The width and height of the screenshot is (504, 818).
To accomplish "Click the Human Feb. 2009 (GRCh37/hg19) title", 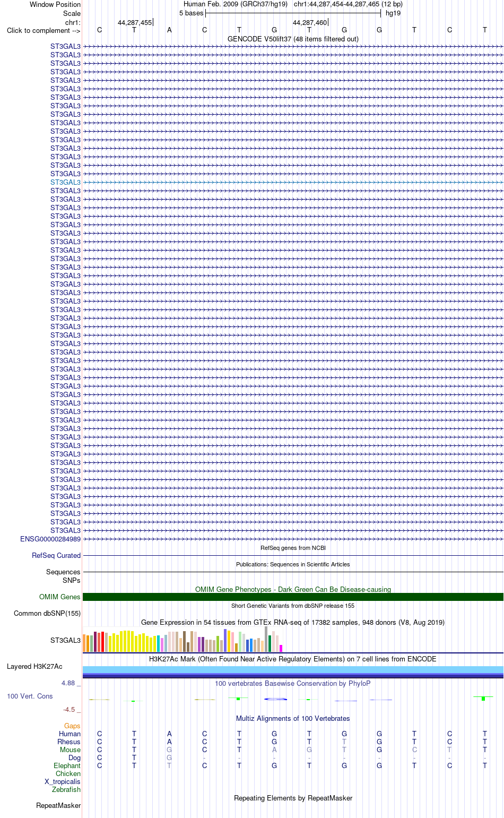I will [236, 4].
